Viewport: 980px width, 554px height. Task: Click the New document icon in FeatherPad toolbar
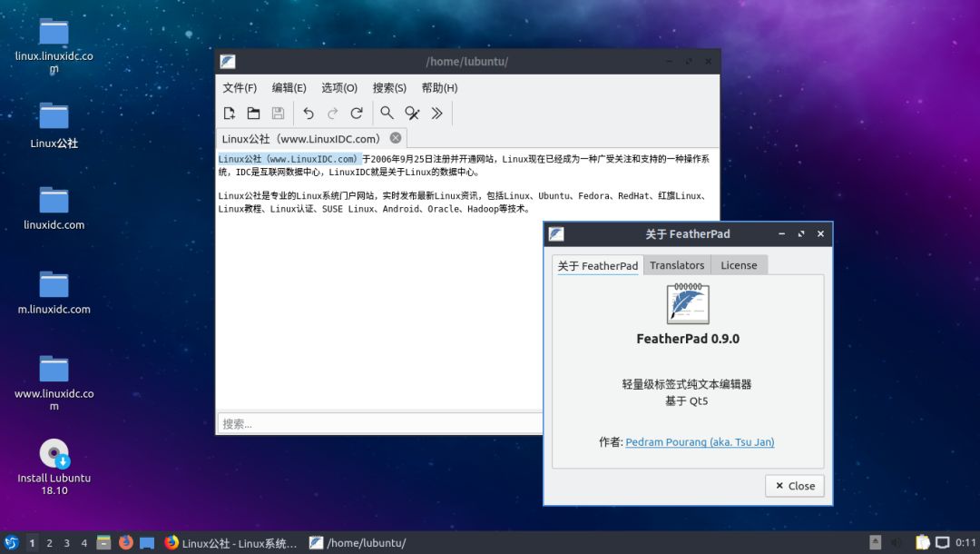pos(230,114)
